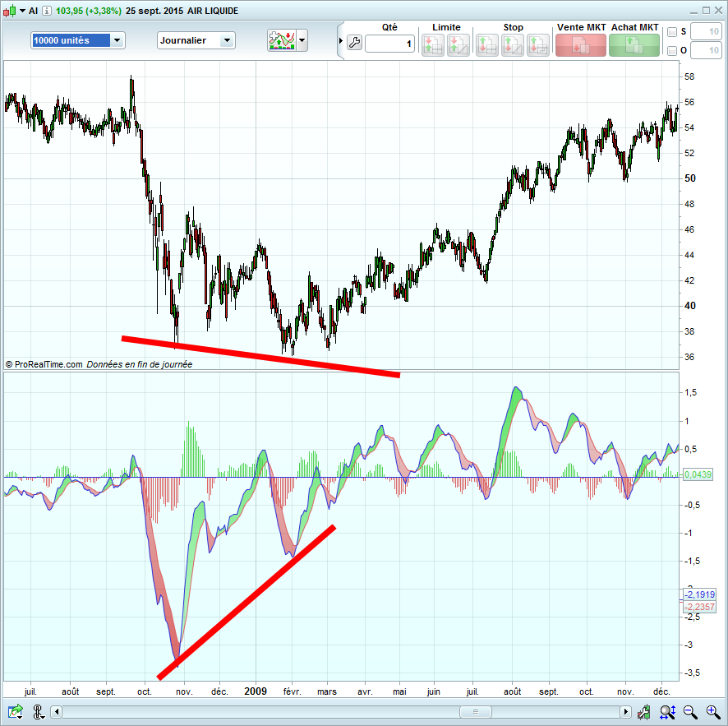Image resolution: width=728 pixels, height=726 pixels.
Task: Click the zoom out magnifier icon
Action: 689,712
